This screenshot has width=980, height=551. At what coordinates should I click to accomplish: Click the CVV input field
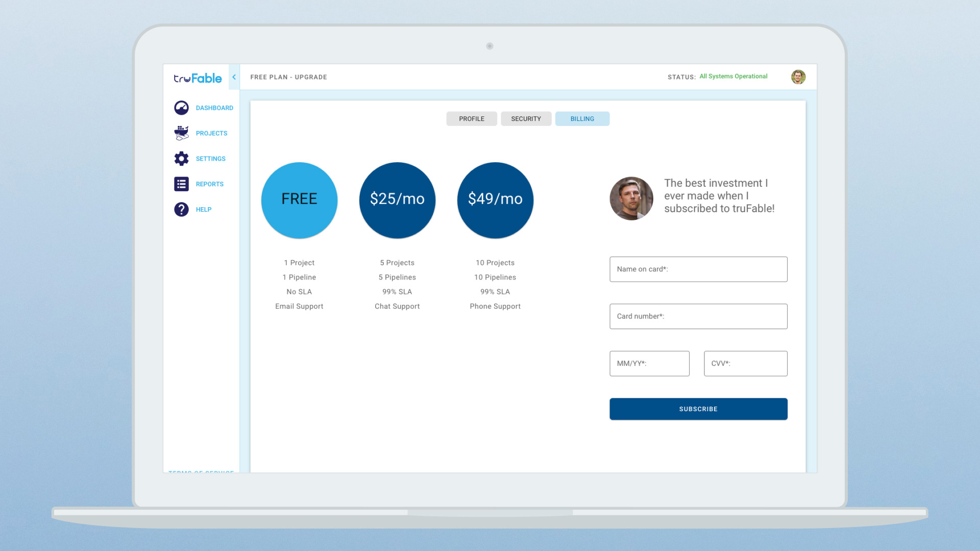[x=745, y=364]
